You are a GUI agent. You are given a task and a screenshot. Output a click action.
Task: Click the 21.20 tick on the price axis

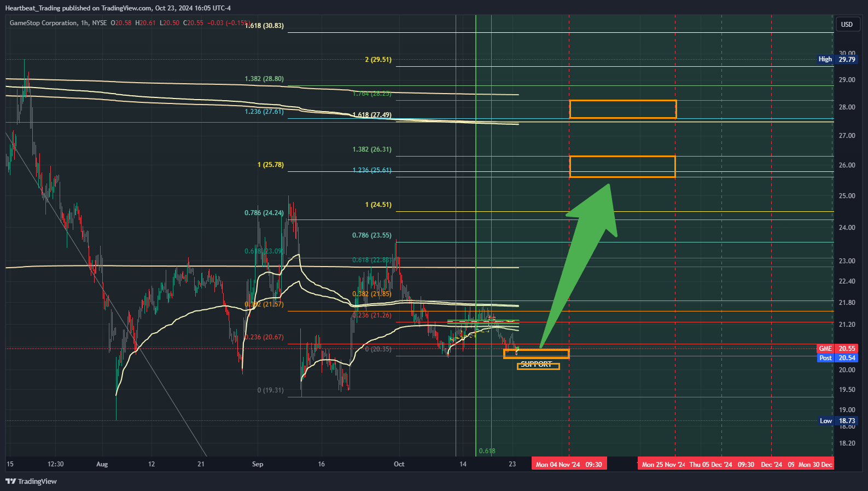click(847, 325)
